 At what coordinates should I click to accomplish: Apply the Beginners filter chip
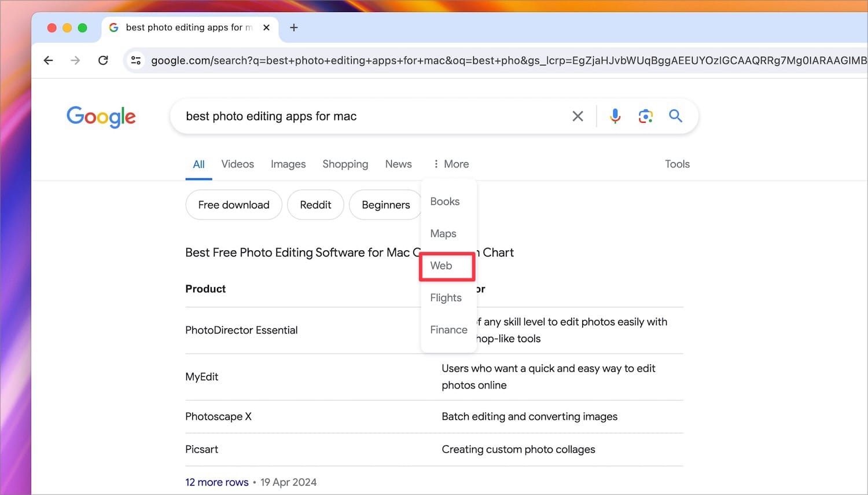[385, 205]
